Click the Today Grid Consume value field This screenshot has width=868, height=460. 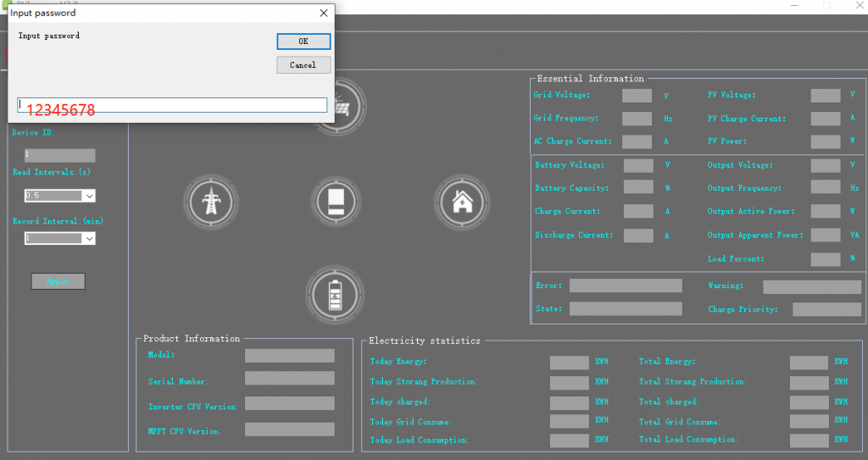coord(569,421)
